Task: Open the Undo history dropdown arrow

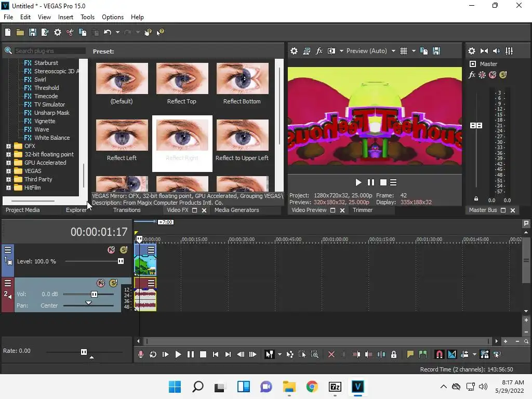Action: (117, 32)
